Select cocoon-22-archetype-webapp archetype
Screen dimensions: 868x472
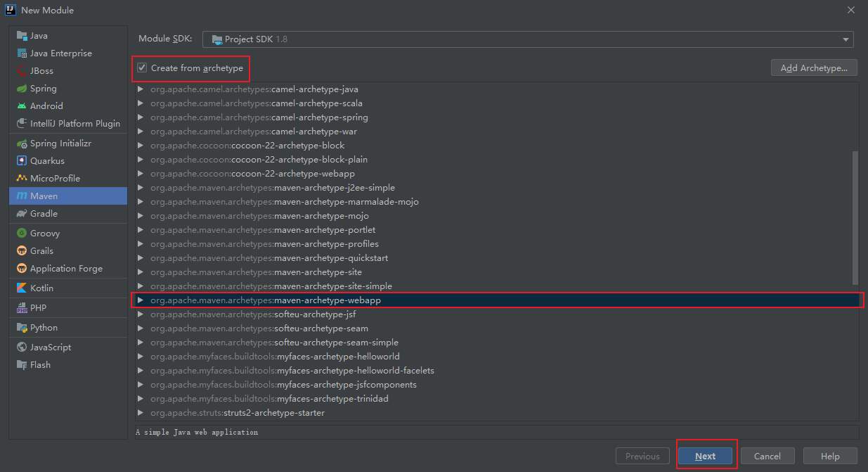pyautogui.click(x=496, y=174)
